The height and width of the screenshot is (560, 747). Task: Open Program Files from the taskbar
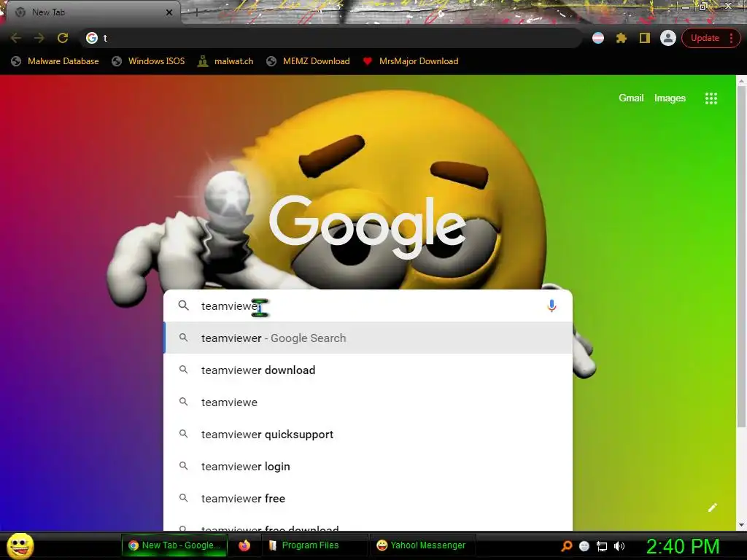coord(314,545)
